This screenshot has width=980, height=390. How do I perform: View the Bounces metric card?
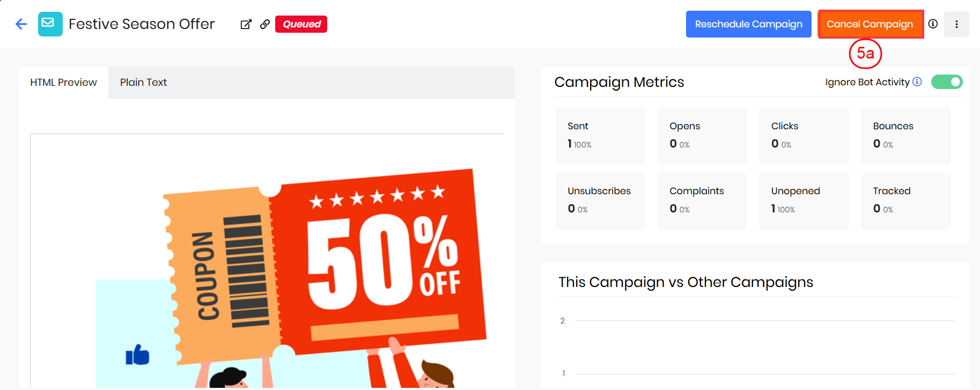(905, 135)
